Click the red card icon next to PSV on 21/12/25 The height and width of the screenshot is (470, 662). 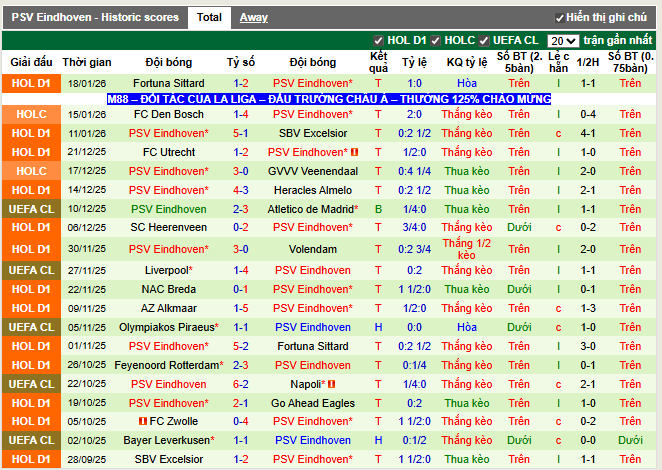(355, 152)
